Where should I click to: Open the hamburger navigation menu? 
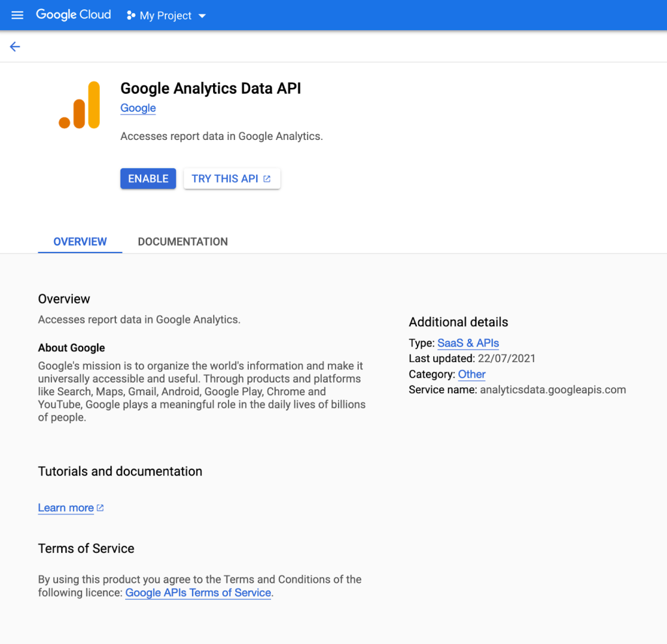click(17, 16)
